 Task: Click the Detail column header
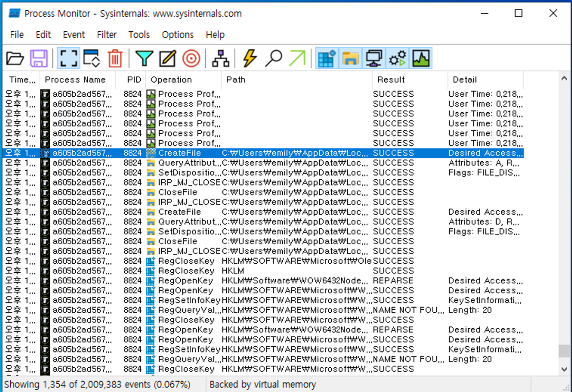(x=486, y=80)
